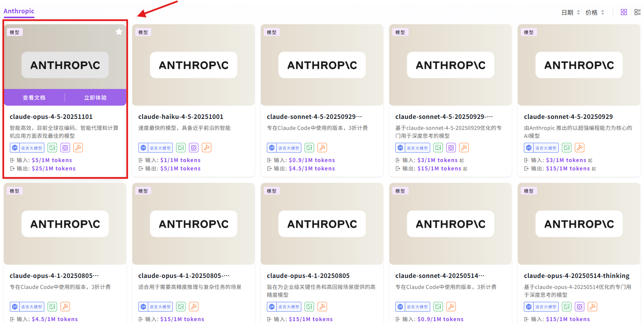
Task: Click 立即体验 on the claude-opus-4-5 card
Action: [x=96, y=98]
